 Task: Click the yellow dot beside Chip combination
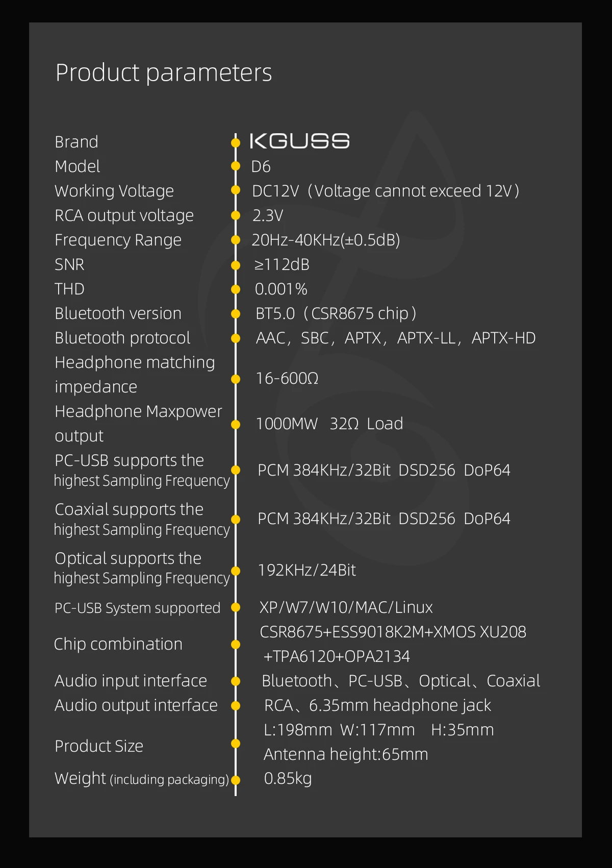236,644
